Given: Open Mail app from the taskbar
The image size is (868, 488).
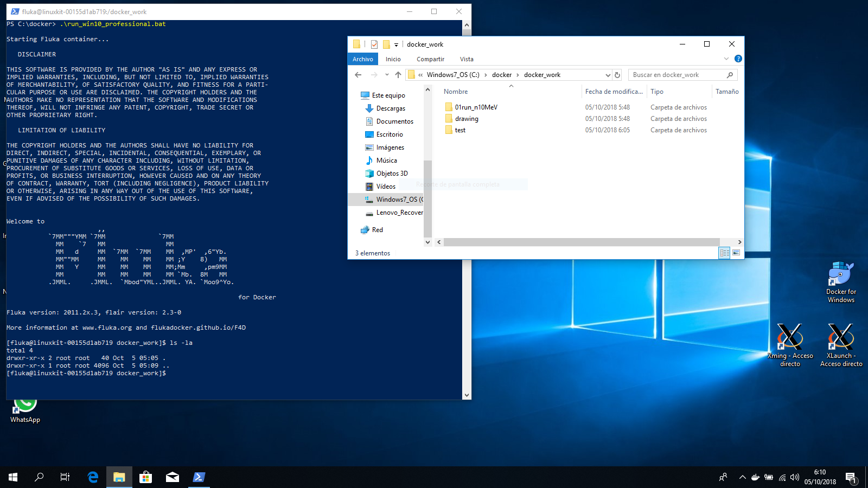Looking at the screenshot, I should 173,477.
